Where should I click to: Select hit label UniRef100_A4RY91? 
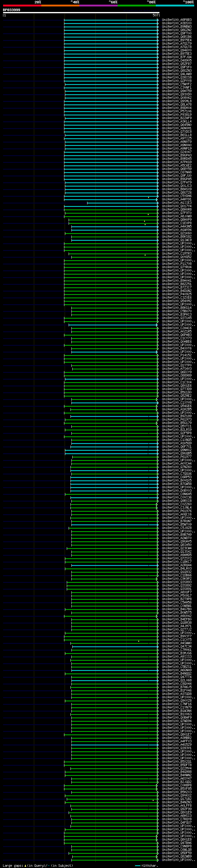tap(177, 199)
